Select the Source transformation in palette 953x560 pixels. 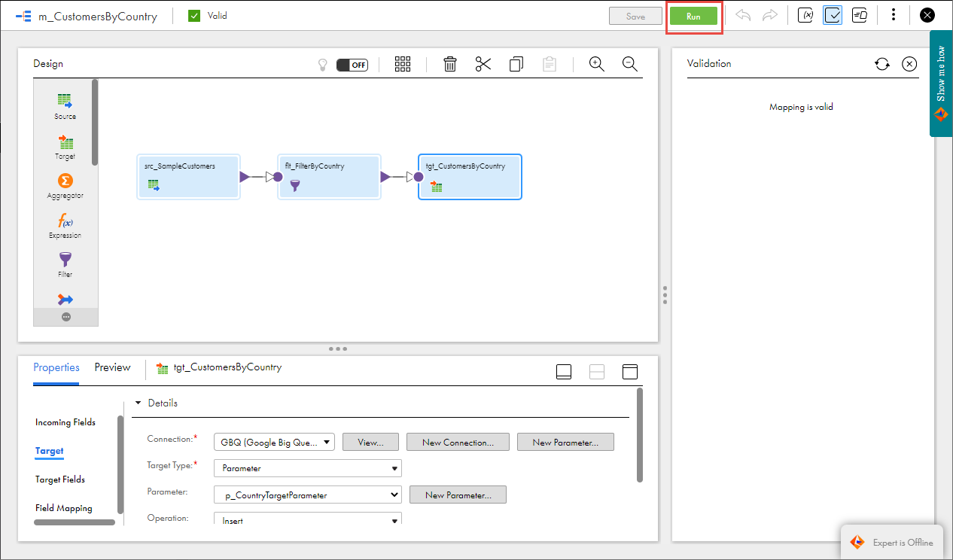65,106
